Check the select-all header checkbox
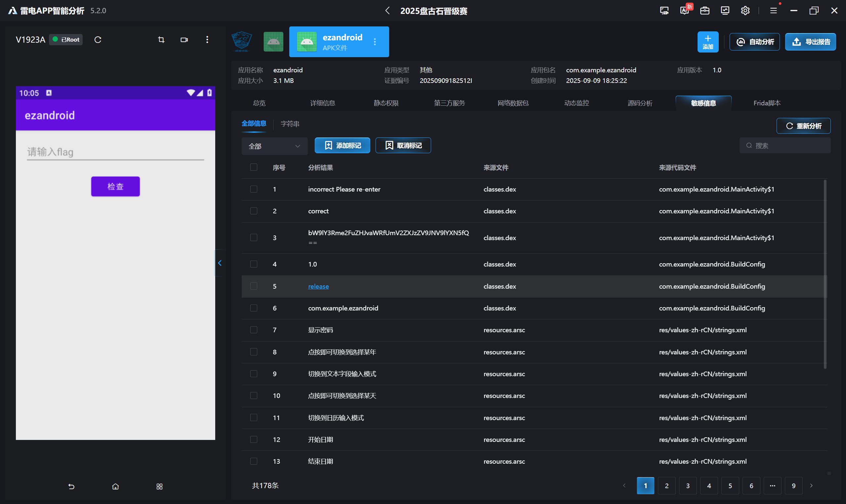Image resolution: width=846 pixels, height=504 pixels. [x=254, y=167]
